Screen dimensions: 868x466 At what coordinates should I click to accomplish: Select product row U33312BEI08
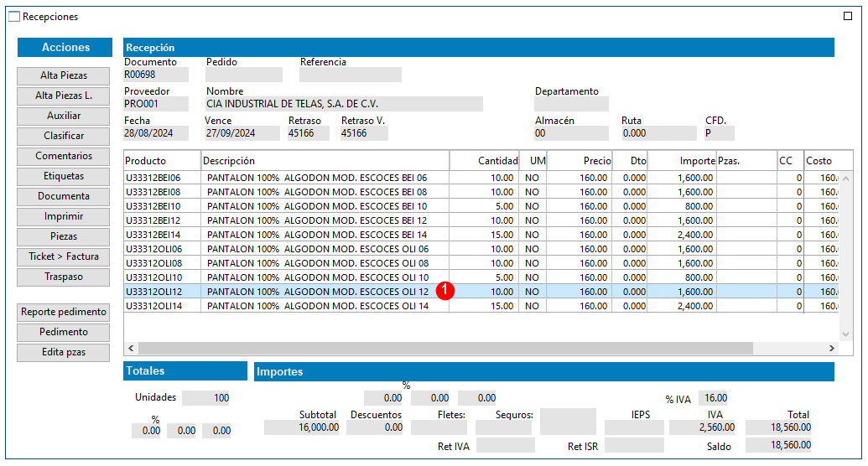tap(481, 192)
